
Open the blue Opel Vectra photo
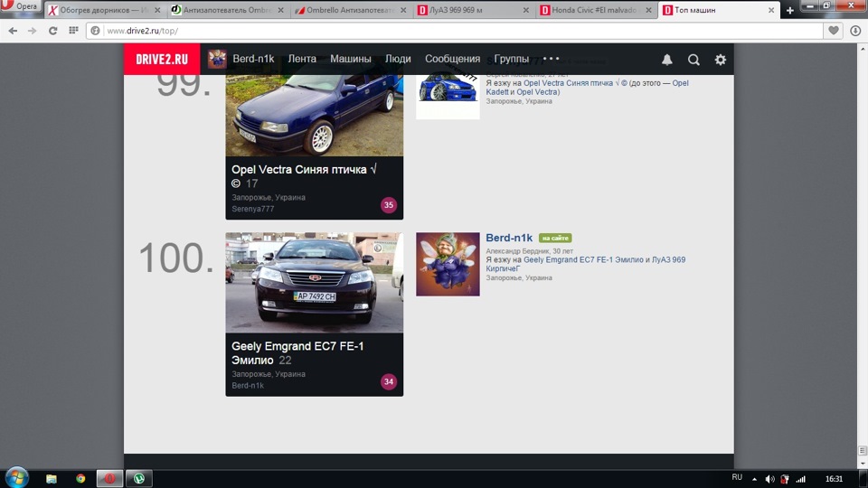click(x=315, y=115)
